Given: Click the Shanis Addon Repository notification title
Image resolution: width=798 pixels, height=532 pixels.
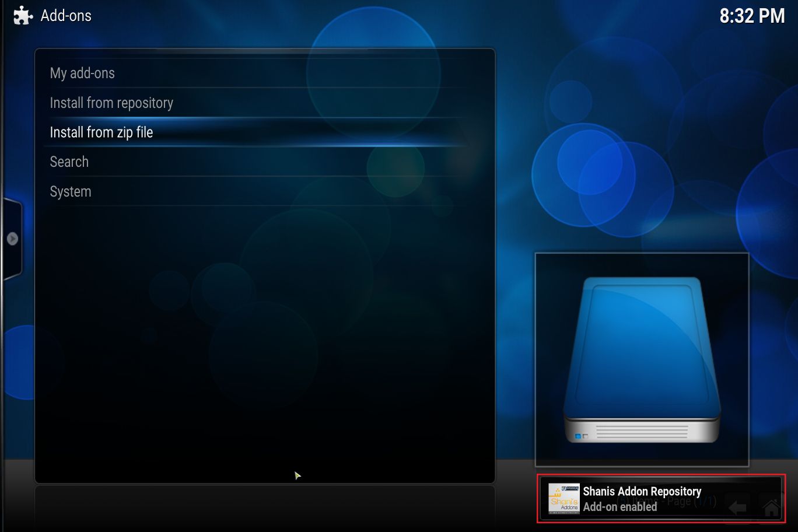Looking at the screenshot, I should (x=642, y=491).
